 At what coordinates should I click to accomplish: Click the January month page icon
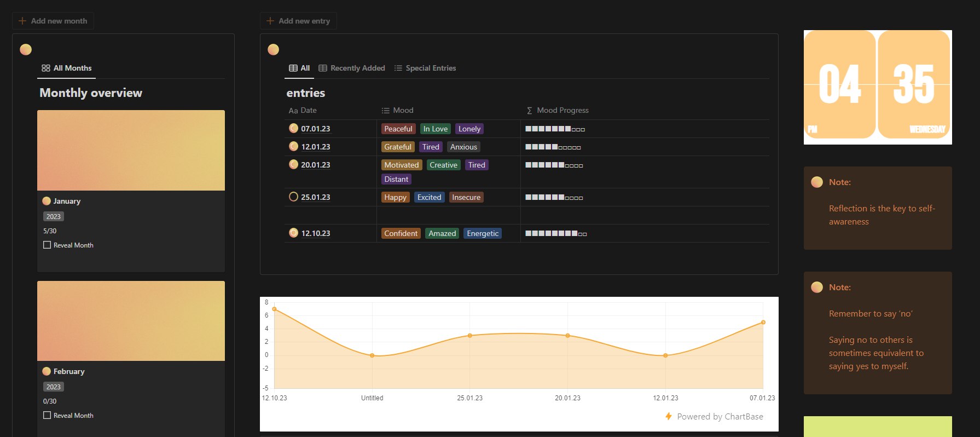tap(47, 201)
